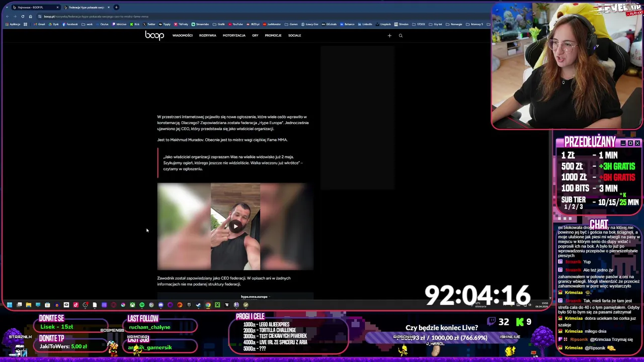Open Chrome from the taskbar
644x362 pixels.
pyautogui.click(x=208, y=305)
